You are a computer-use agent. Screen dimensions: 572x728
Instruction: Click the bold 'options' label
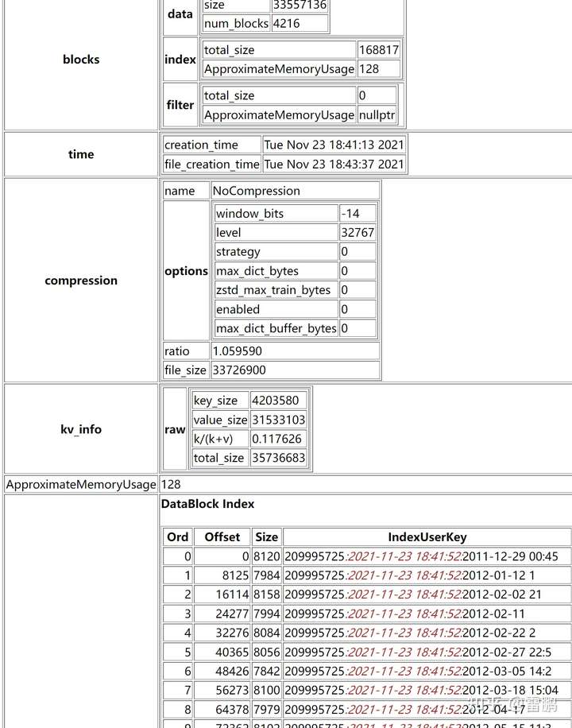click(186, 271)
